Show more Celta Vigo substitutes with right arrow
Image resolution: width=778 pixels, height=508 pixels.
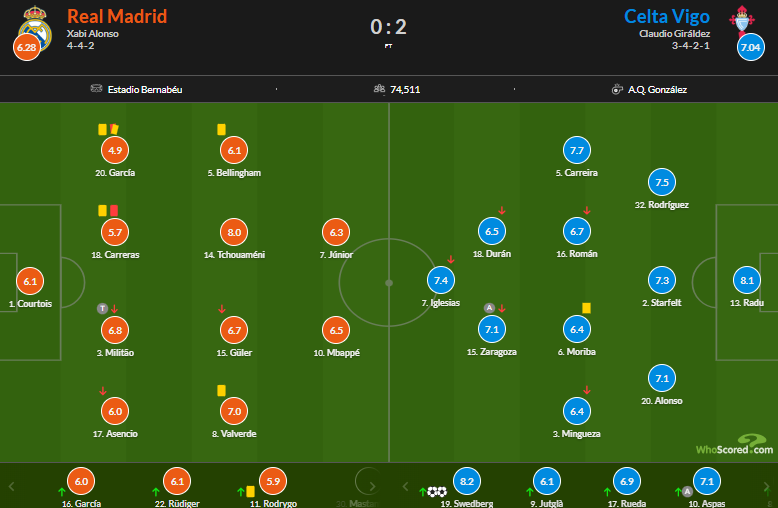[x=767, y=486]
